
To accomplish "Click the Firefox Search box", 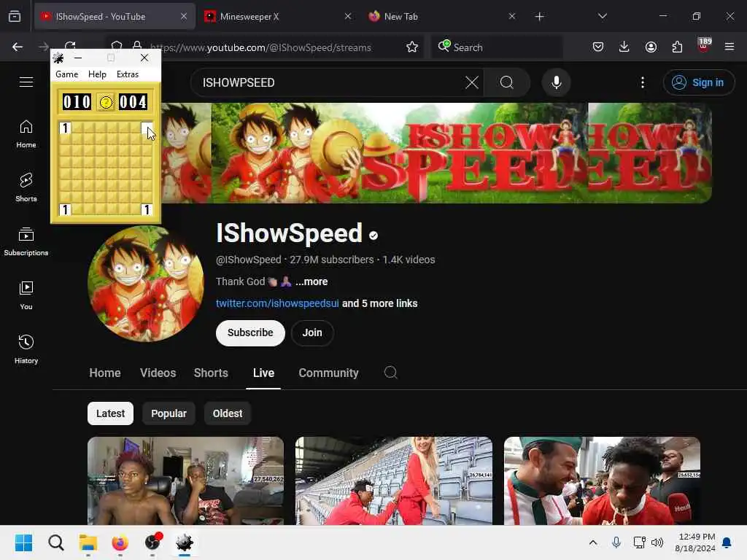I will point(497,47).
